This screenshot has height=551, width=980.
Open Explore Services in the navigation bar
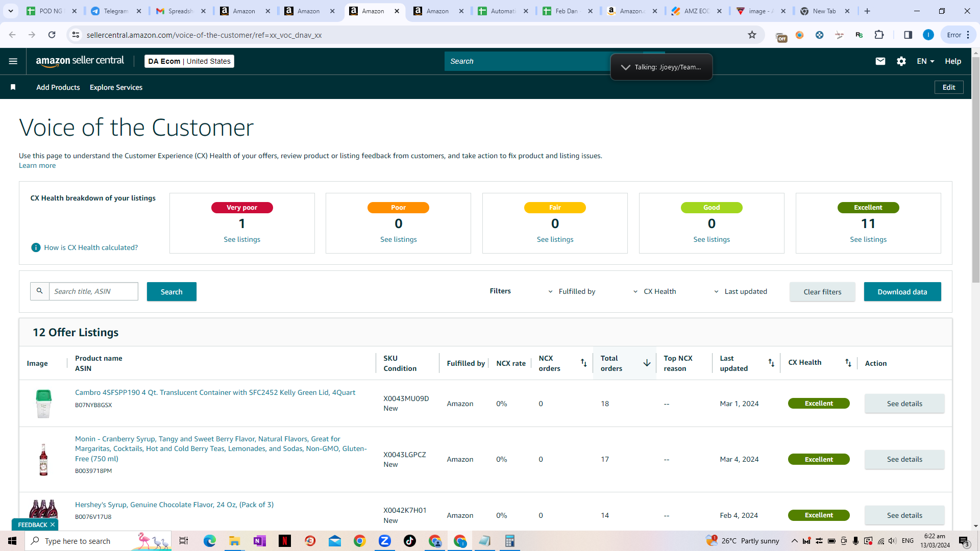(x=116, y=87)
